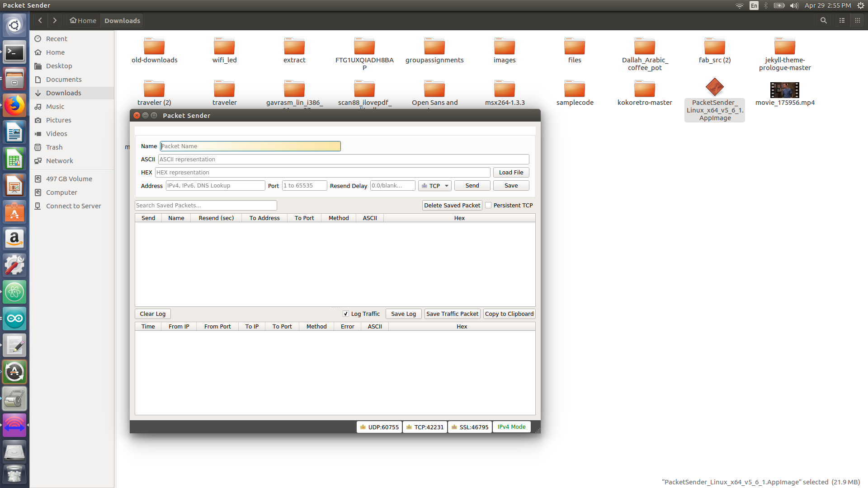
Task: Open the Terminal from the dock
Action: tap(14, 52)
